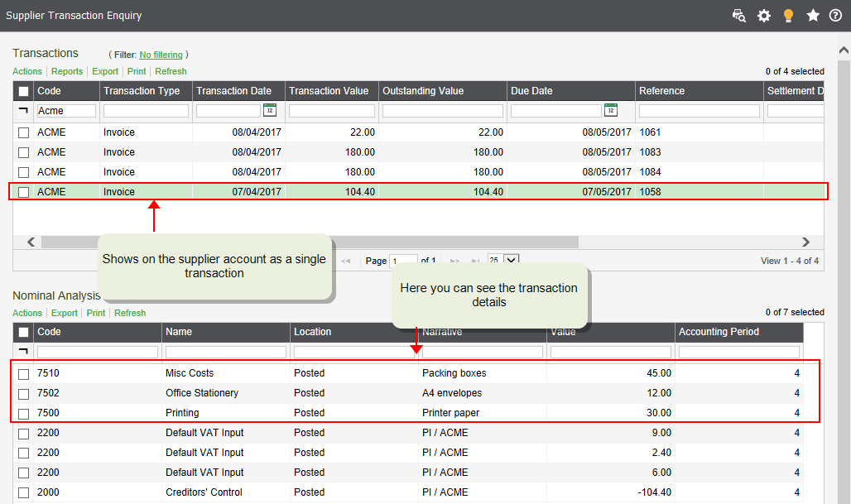Check the invoice row with reference 1058
This screenshot has height=504, width=851.
tap(22, 191)
